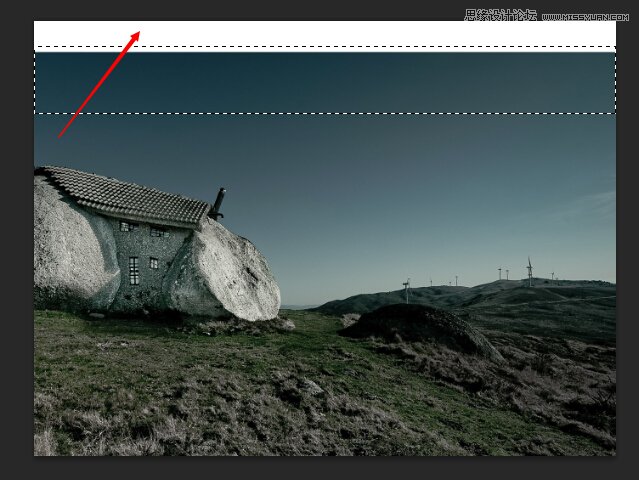Viewport: 639px width, 480px height.
Task: Click the chimney pipe on the house
Action: [217, 203]
